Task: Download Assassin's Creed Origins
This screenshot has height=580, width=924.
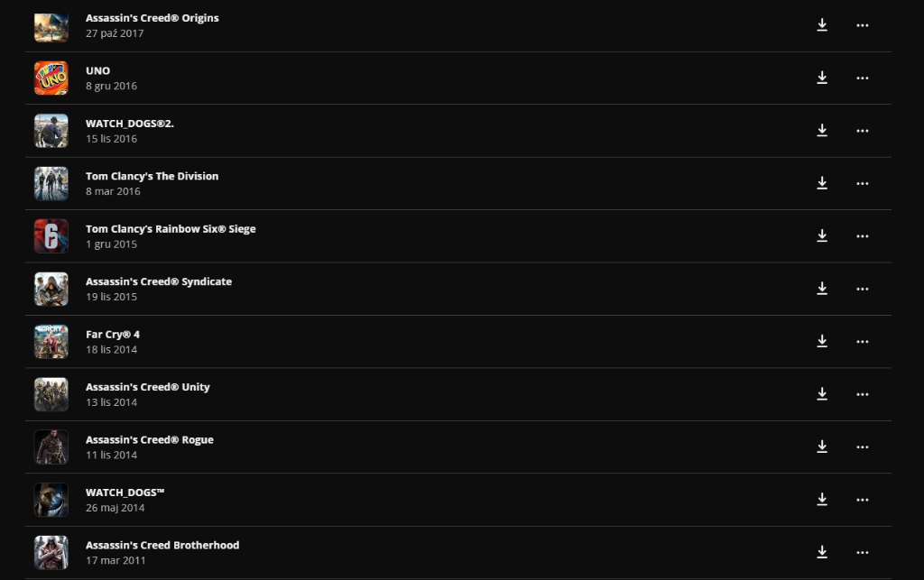Action: coord(822,25)
